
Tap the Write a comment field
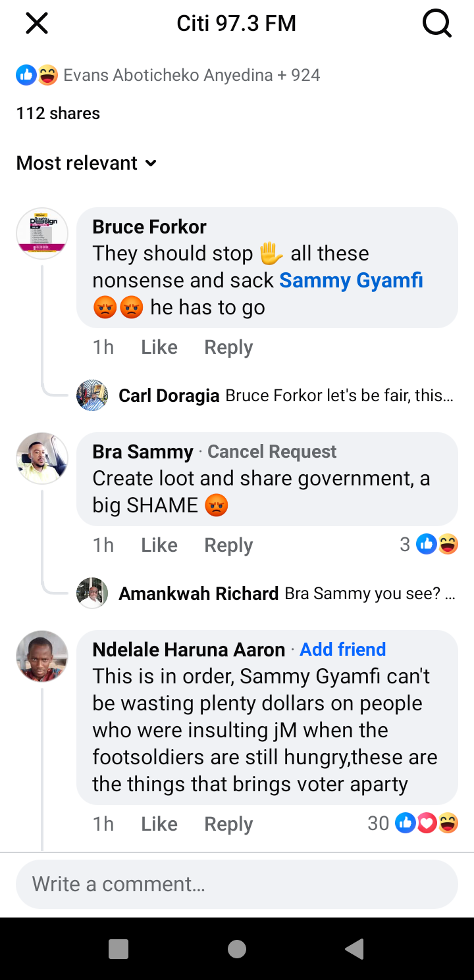[x=236, y=884]
